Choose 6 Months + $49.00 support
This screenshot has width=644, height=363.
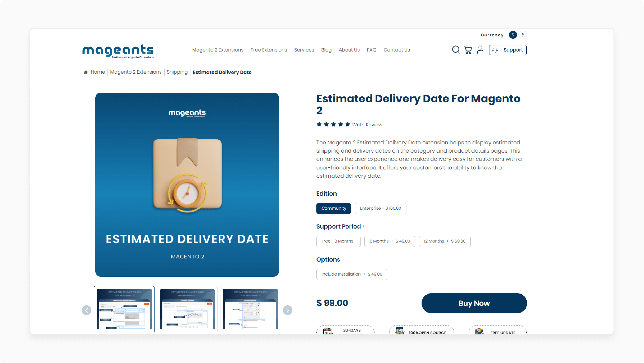(x=390, y=241)
